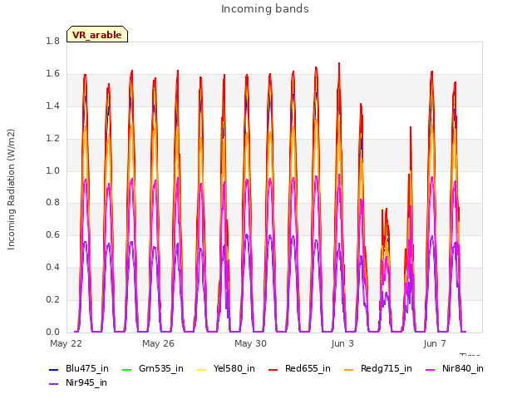532x399 pixels.
Task: Click the 0.6 y-axis tick label
Action: click(x=52, y=234)
